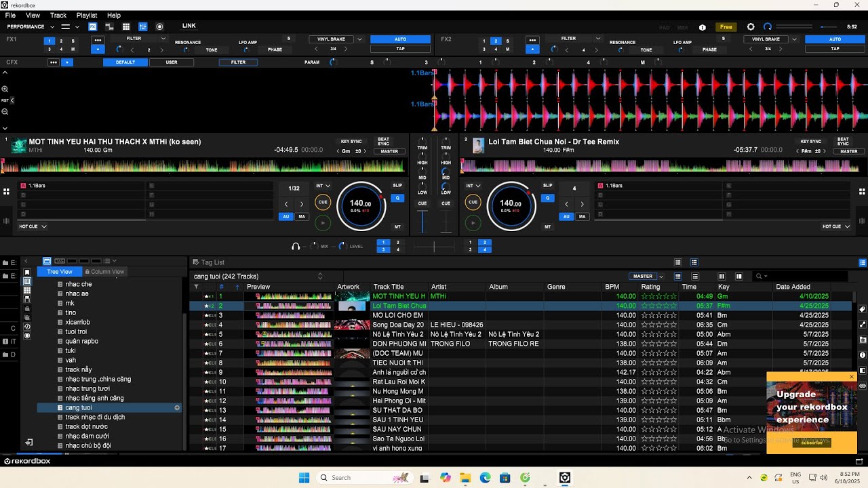
Task: Play deck 2 track
Action: (473, 222)
